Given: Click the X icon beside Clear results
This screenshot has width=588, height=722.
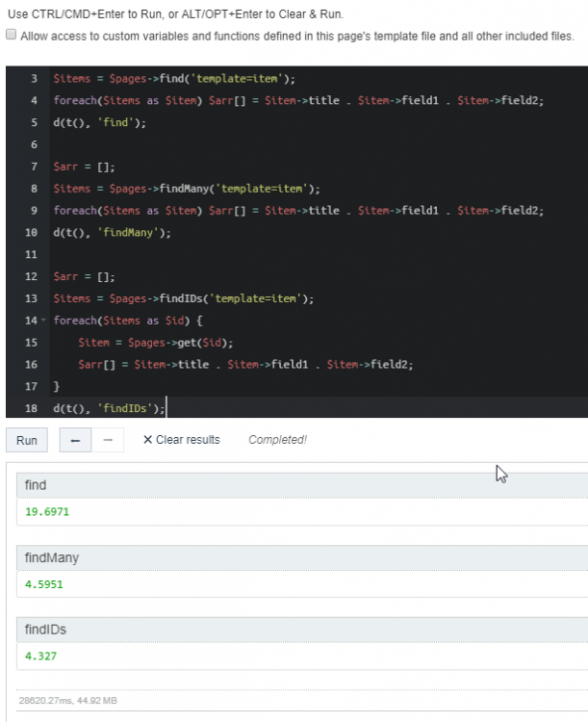Looking at the screenshot, I should pyautogui.click(x=147, y=440).
